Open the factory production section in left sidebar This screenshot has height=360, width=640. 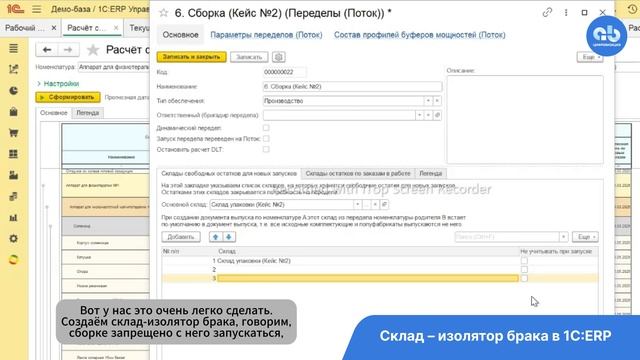tap(13, 175)
